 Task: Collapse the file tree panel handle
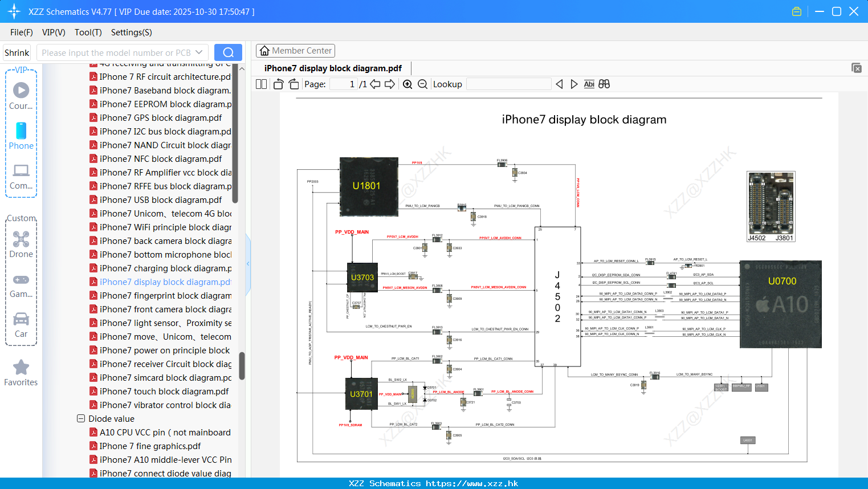tap(248, 264)
